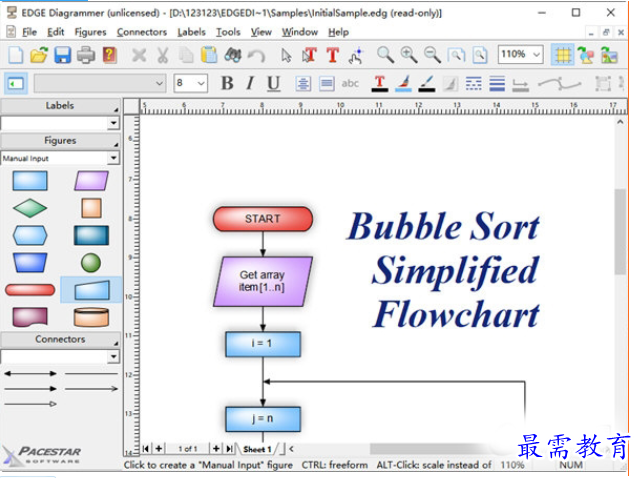639x478 pixels.
Task: Open the Window menu
Action: 300,32
